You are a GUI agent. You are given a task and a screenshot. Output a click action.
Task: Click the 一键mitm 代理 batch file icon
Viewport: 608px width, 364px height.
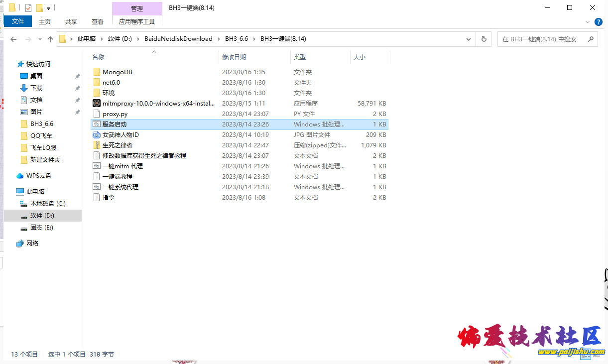(97, 166)
